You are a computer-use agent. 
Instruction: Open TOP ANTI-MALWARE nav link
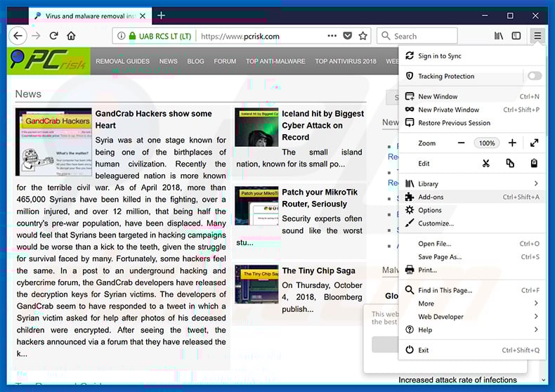click(x=275, y=61)
